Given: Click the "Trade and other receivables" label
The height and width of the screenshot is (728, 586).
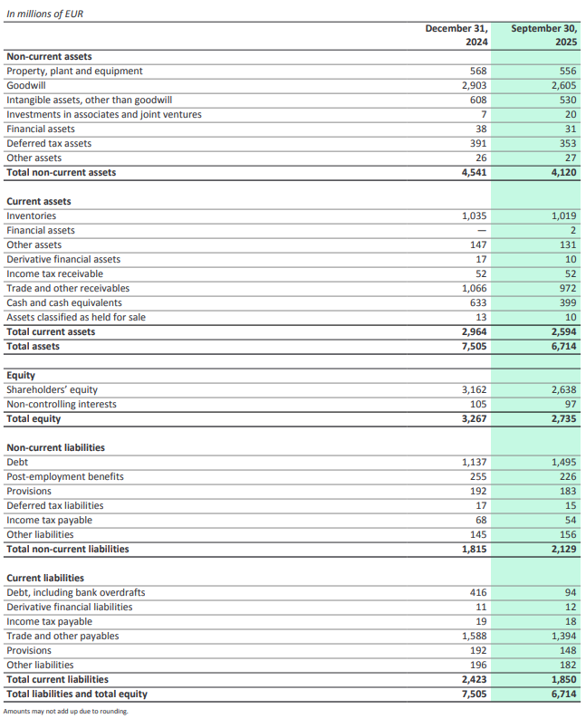Looking at the screenshot, I should (x=68, y=288).
